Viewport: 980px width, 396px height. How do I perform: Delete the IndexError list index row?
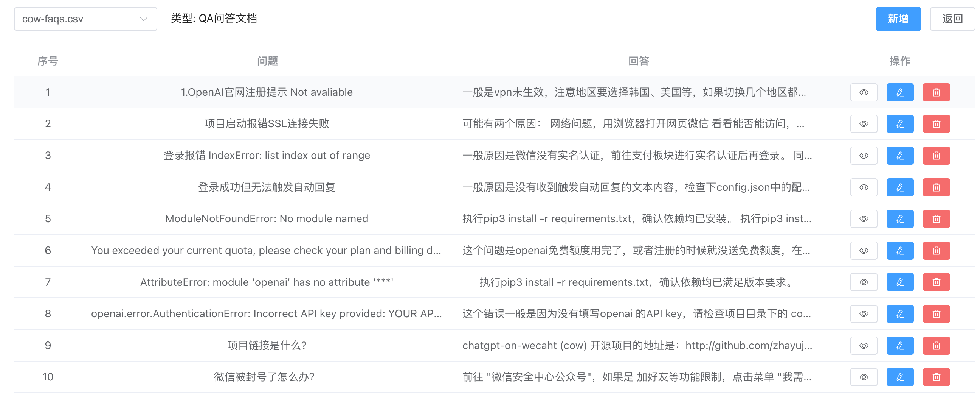pyautogui.click(x=936, y=155)
